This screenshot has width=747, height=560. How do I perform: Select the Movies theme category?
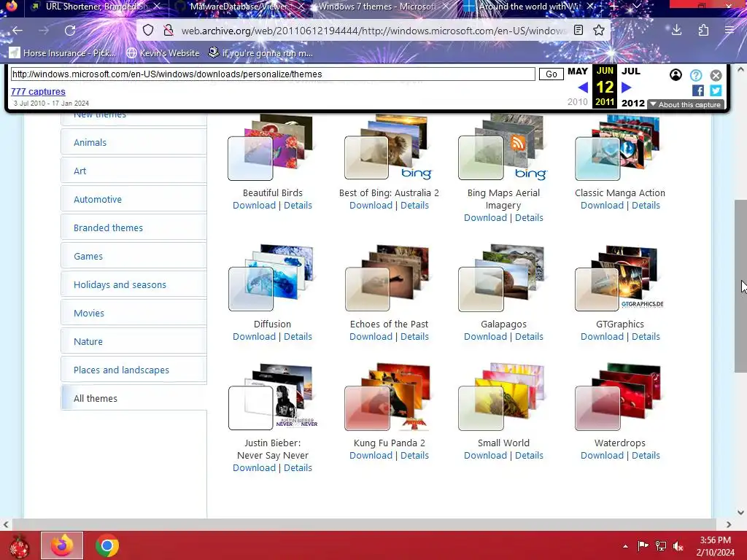134,313
